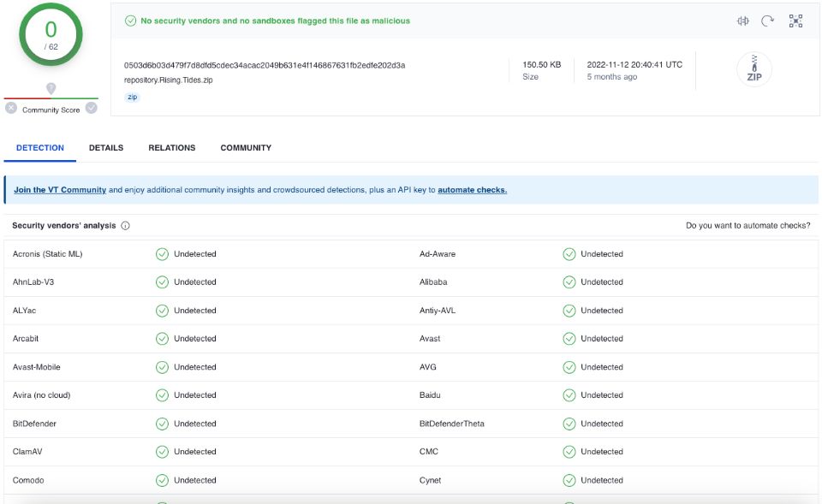Click the reanalyze file refresh icon
This screenshot has width=822, height=504.
pyautogui.click(x=767, y=21)
